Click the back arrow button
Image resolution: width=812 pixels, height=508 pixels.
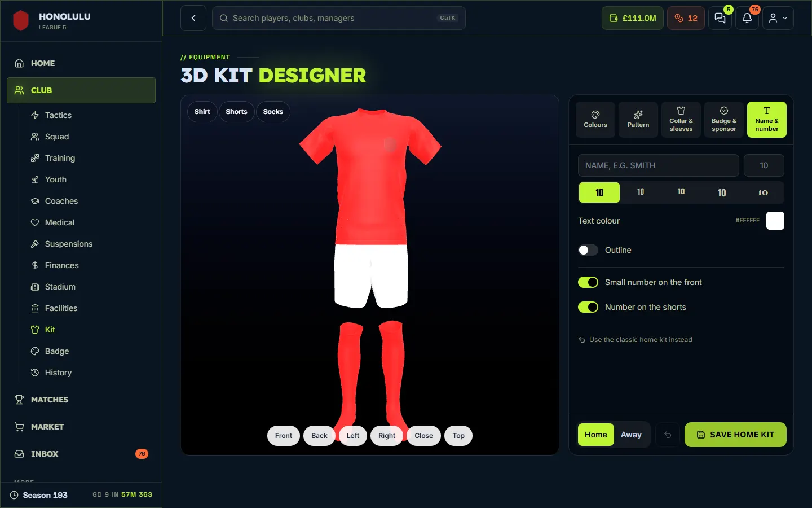193,18
